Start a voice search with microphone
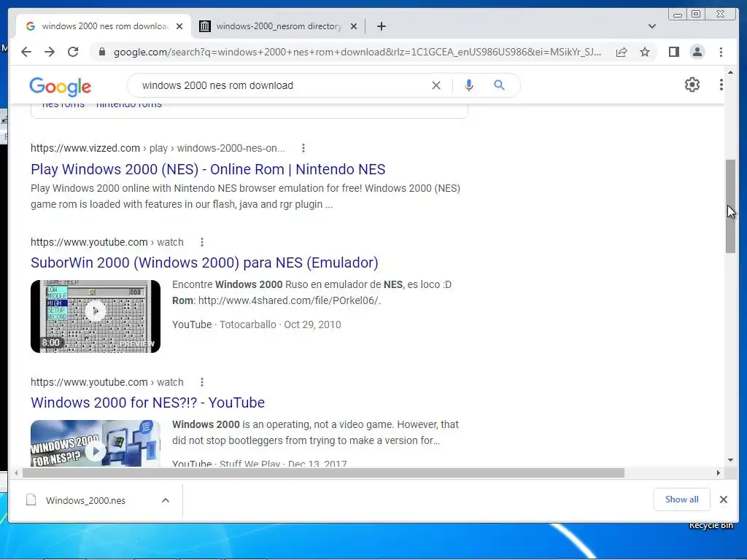The width and height of the screenshot is (747, 560). coord(469,85)
